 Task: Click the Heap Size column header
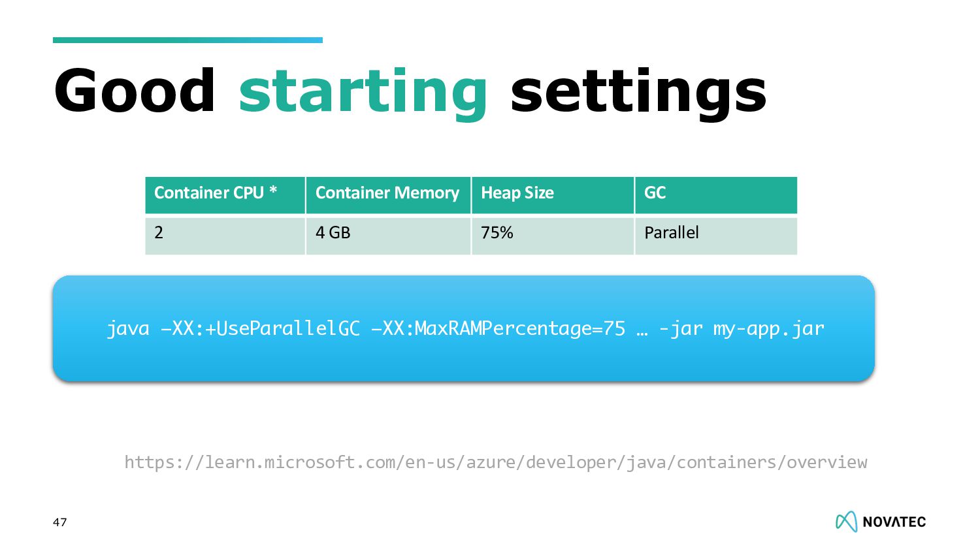553,195
